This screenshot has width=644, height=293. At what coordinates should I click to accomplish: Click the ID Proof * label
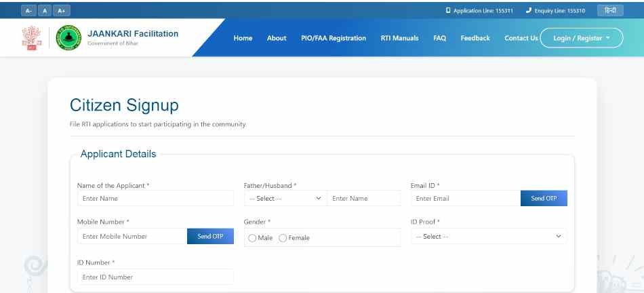tap(425, 222)
